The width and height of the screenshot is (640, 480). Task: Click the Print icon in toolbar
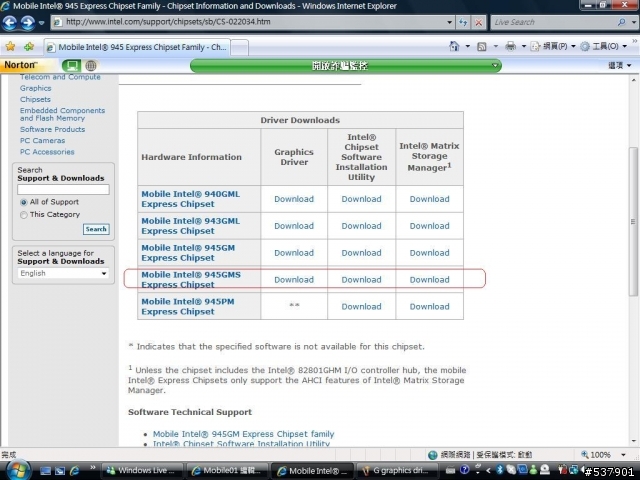[x=510, y=46]
